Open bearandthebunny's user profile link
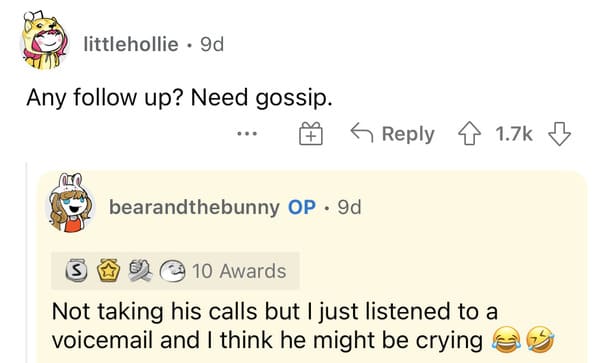The image size is (599, 363). (x=194, y=207)
